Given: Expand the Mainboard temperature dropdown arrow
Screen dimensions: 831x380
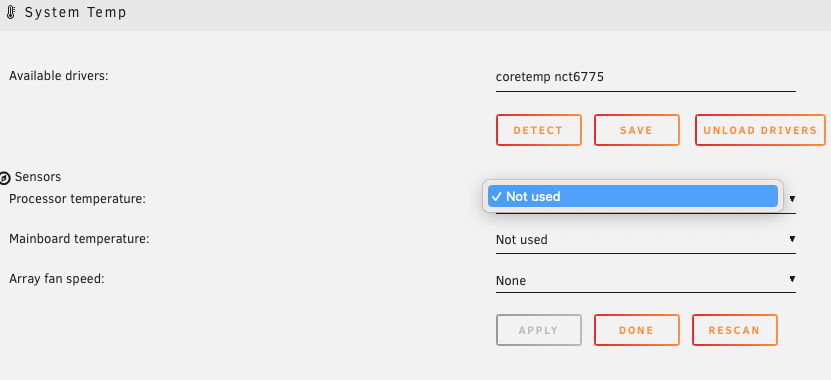Looking at the screenshot, I should [792, 239].
